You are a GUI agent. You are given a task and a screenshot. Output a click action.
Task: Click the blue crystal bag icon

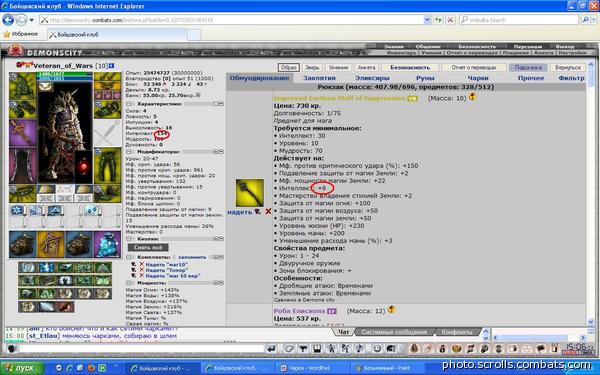[107, 244]
